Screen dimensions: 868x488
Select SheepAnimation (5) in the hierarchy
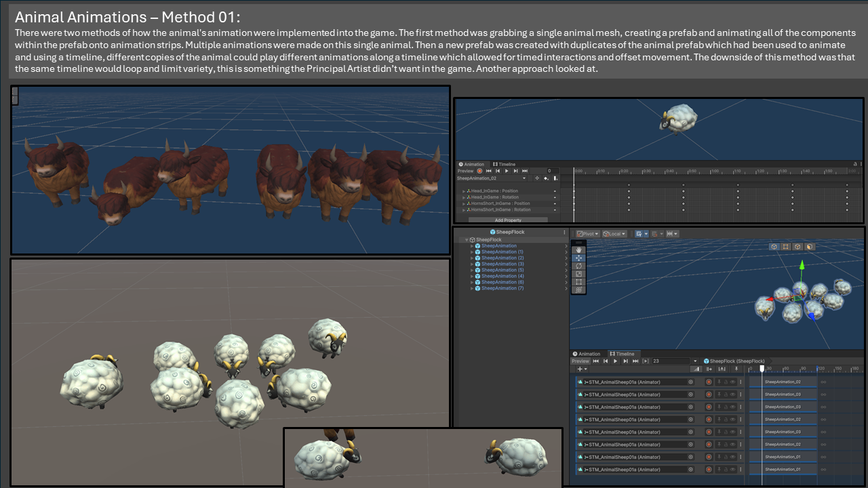click(502, 270)
